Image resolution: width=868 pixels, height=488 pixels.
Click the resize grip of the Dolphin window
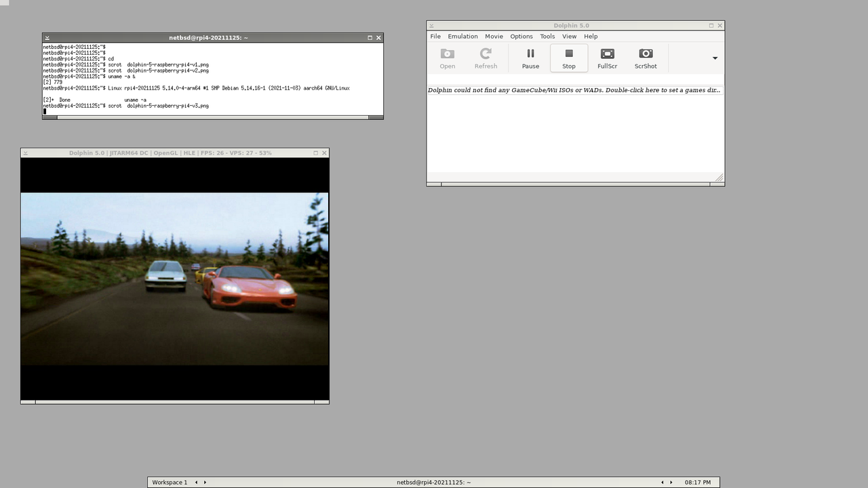point(719,178)
